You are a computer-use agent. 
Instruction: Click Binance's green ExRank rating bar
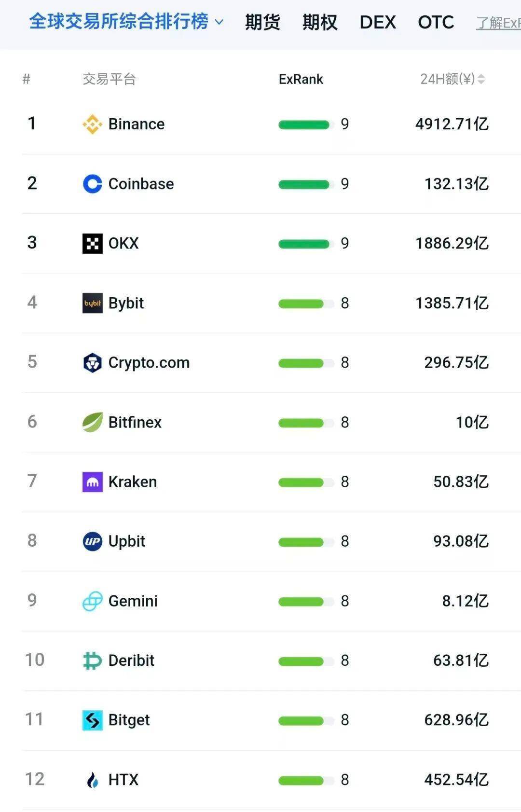[304, 125]
